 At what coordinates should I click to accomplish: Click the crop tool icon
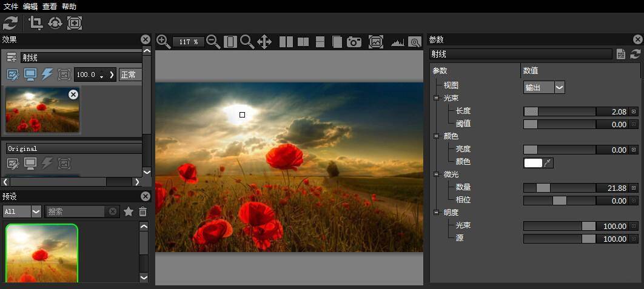[36, 23]
